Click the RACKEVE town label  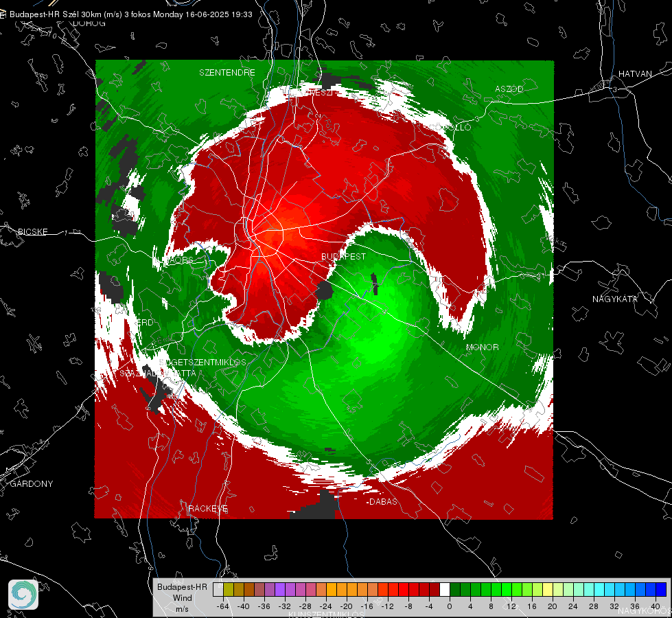pos(208,509)
